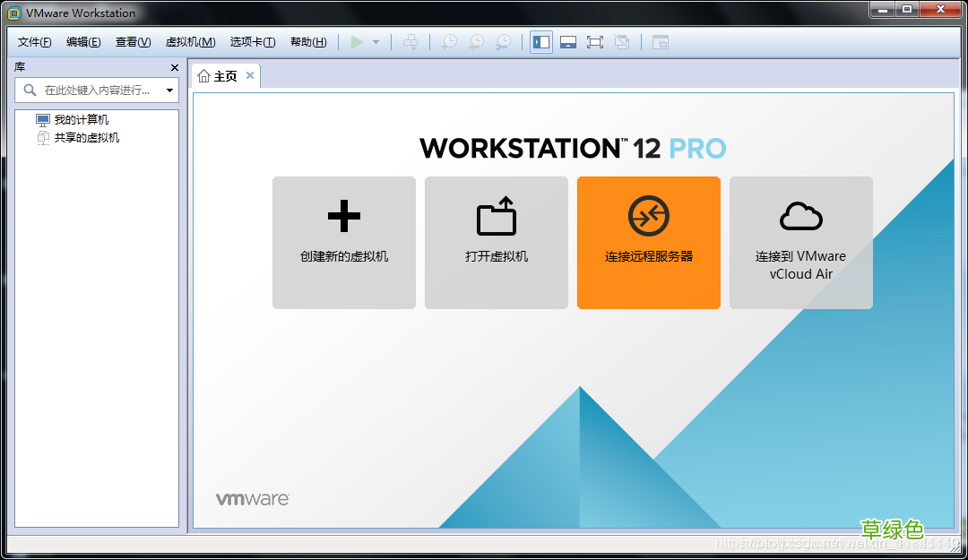Click the Take Snapshot clock icon
This screenshot has width=968, height=560.
448,41
